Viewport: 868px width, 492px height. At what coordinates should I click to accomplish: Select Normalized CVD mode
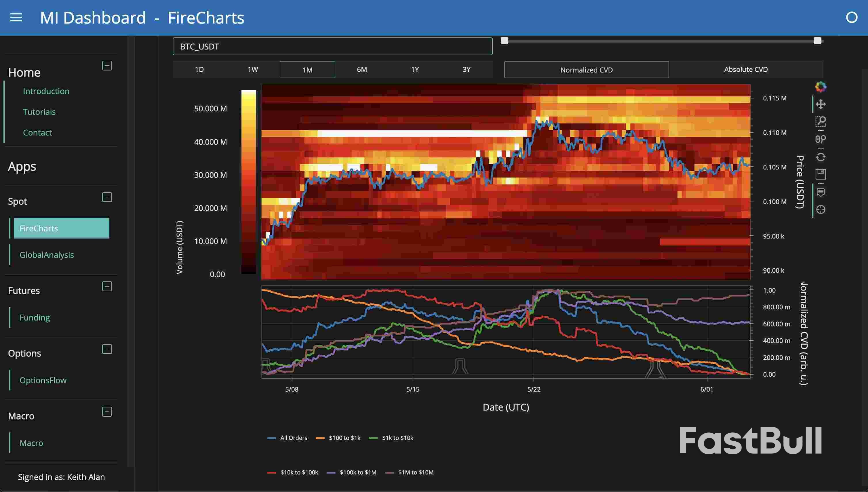[586, 70]
